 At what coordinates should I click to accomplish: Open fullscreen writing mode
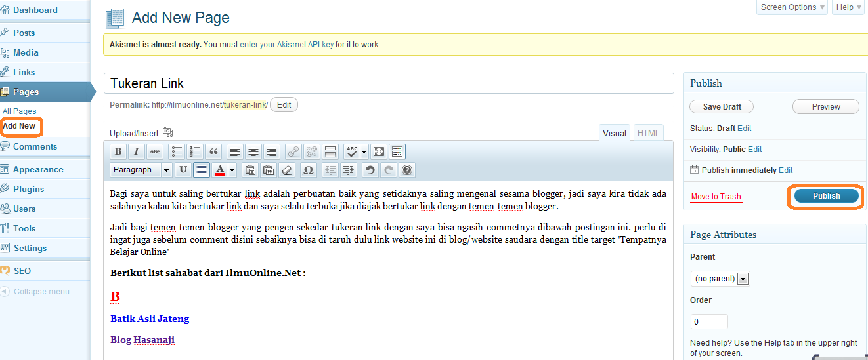[379, 151]
